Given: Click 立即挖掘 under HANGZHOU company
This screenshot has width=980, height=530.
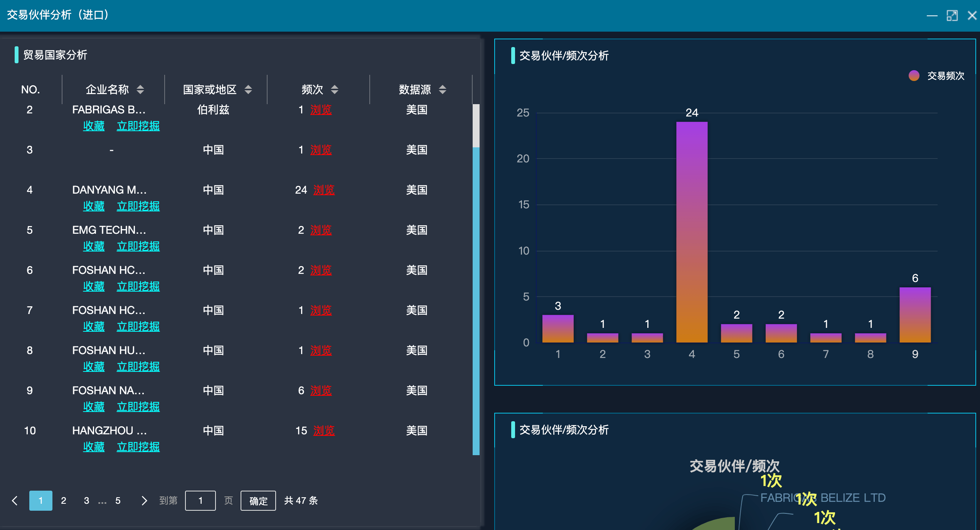Looking at the screenshot, I should click(138, 447).
